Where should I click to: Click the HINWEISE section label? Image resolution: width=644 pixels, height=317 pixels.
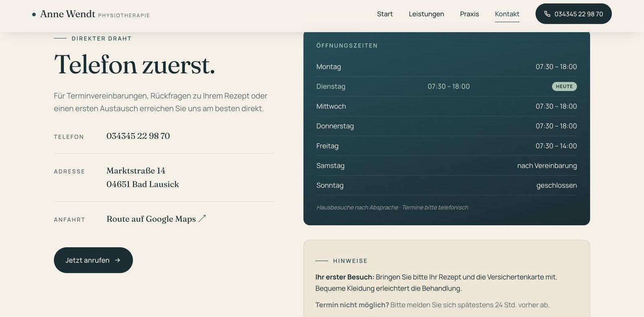point(350,261)
